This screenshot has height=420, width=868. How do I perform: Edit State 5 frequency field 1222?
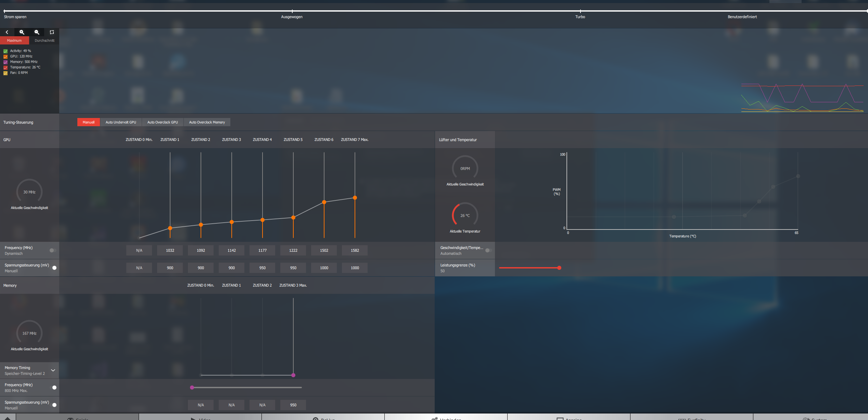click(293, 250)
